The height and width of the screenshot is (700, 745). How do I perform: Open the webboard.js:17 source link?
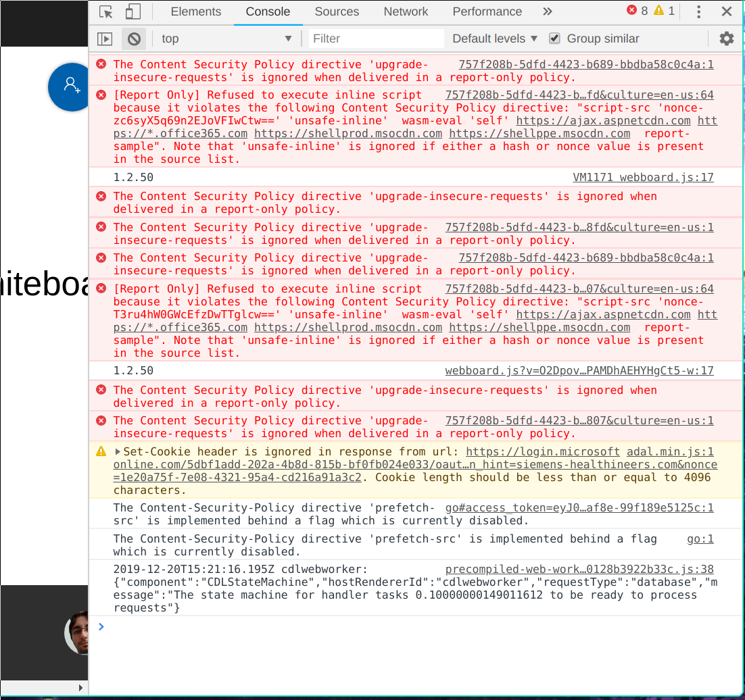tap(643, 177)
